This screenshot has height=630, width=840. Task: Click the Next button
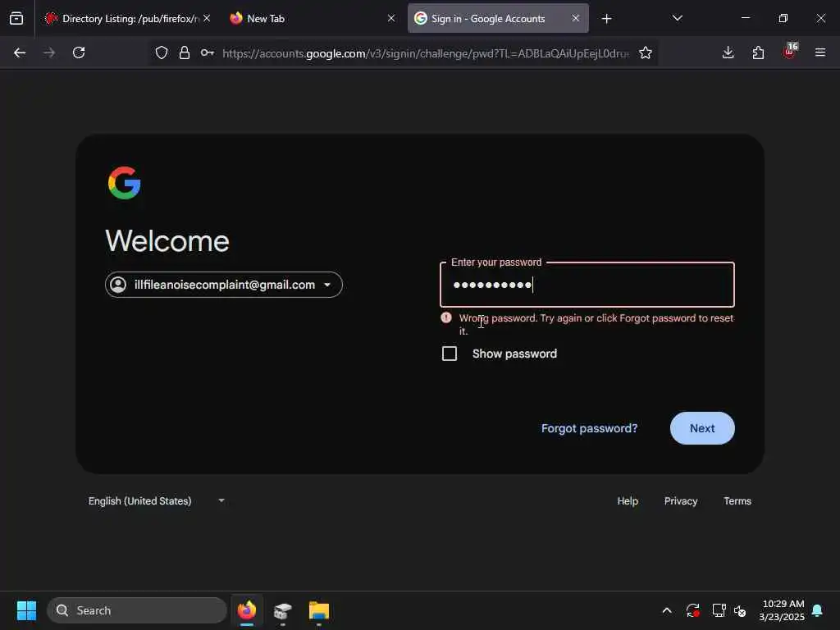(702, 428)
